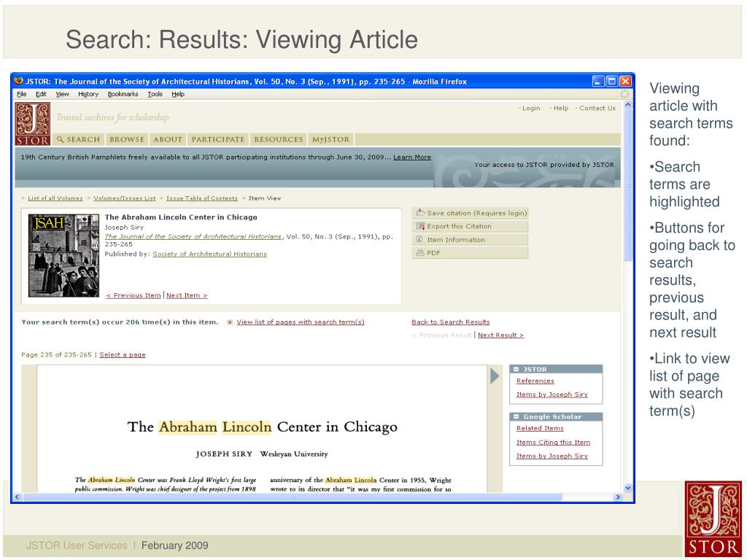Click the horizontal scrollbar thumb
Screen dimensions: 747x560
click(292, 497)
